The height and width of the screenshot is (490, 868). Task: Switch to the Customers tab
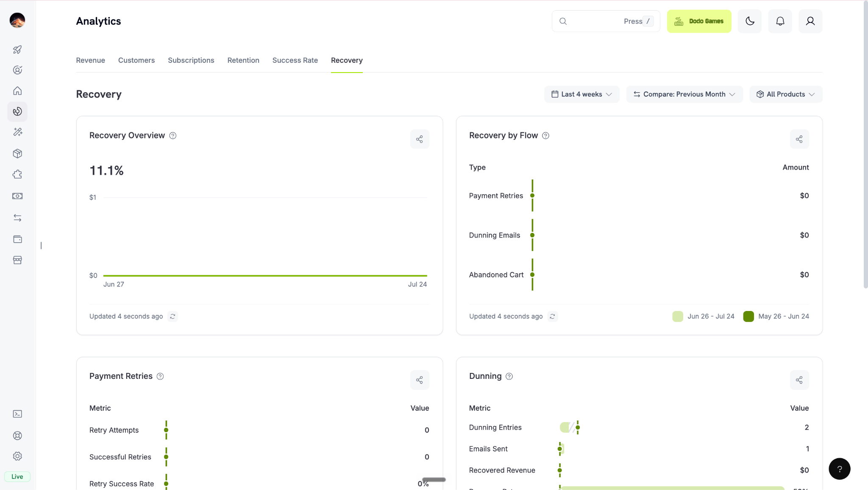136,60
